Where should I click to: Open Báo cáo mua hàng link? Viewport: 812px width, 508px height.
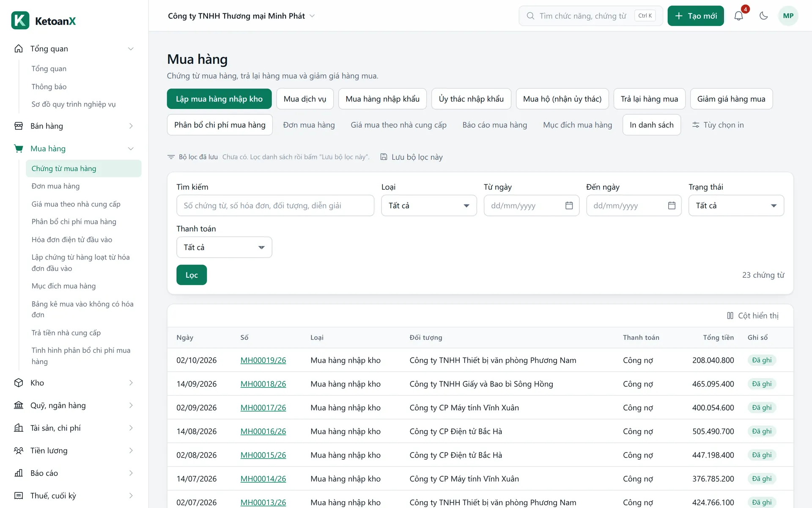click(x=495, y=125)
